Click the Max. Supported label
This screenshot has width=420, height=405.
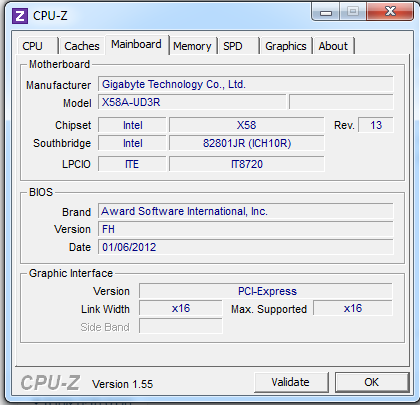coord(269,309)
